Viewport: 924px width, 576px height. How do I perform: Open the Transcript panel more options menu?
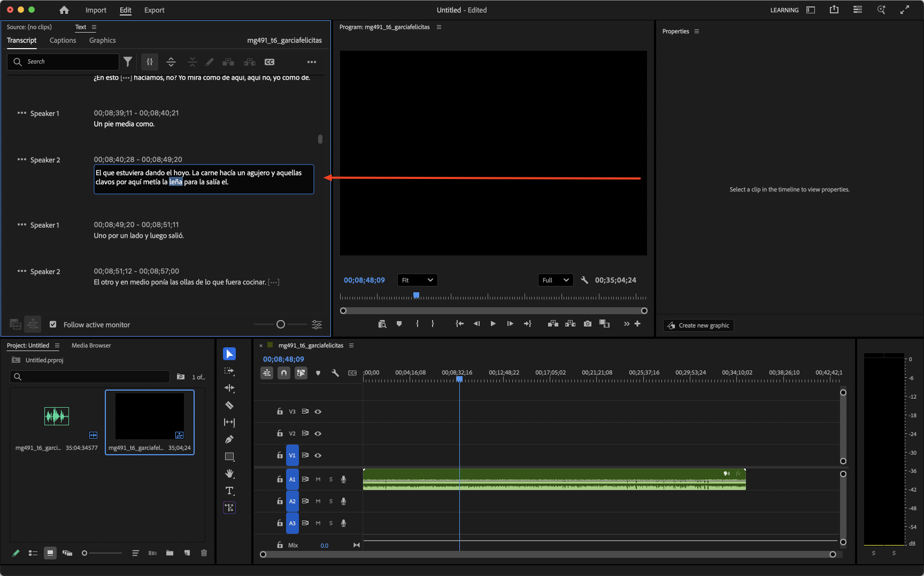point(312,62)
